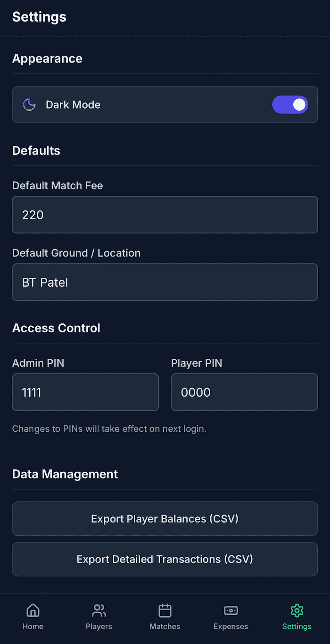Click the Data Management section heading
This screenshot has width=330, height=644.
point(65,474)
